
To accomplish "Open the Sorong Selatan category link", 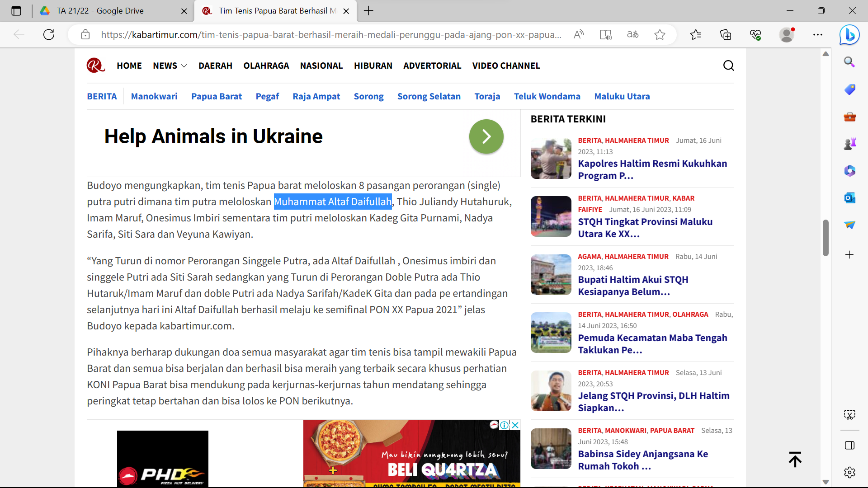I will coord(429,96).
